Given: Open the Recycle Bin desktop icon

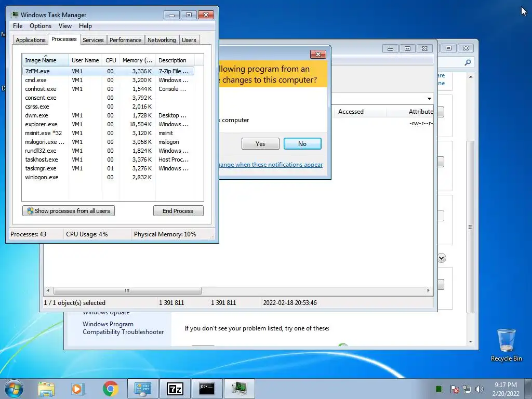Looking at the screenshot, I should (506, 345).
